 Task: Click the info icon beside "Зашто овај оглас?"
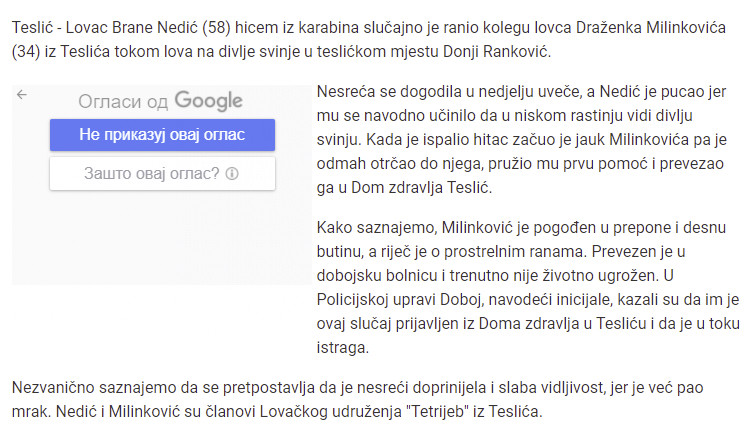click(x=232, y=173)
